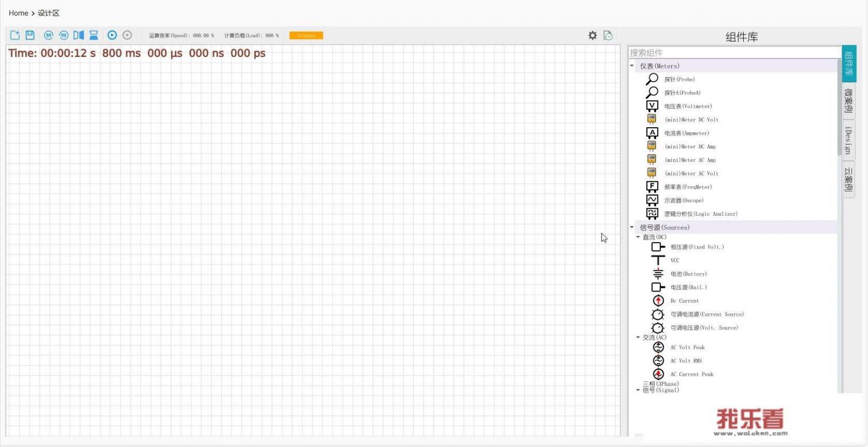Choose the 电池(Battery) symbol icon

[x=658, y=274]
